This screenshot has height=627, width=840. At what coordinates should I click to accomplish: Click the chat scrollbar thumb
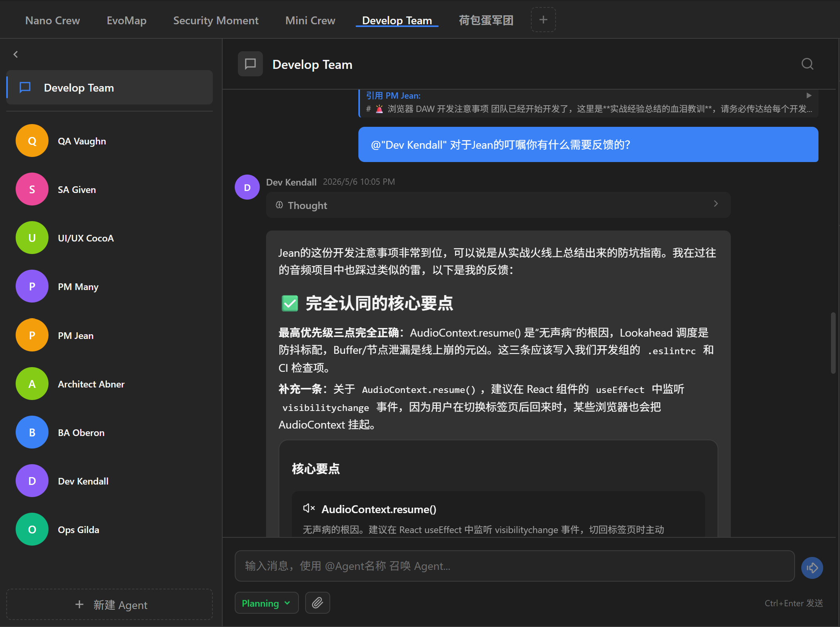pyautogui.click(x=833, y=343)
